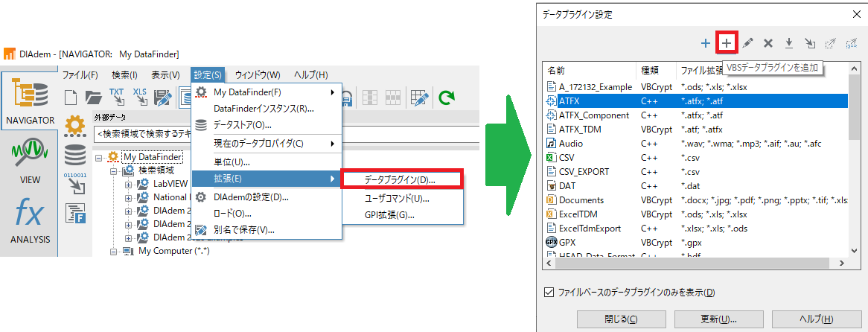This screenshot has width=868, height=332.
Task: Select 別名で保存(V)... menu item
Action: 267,229
